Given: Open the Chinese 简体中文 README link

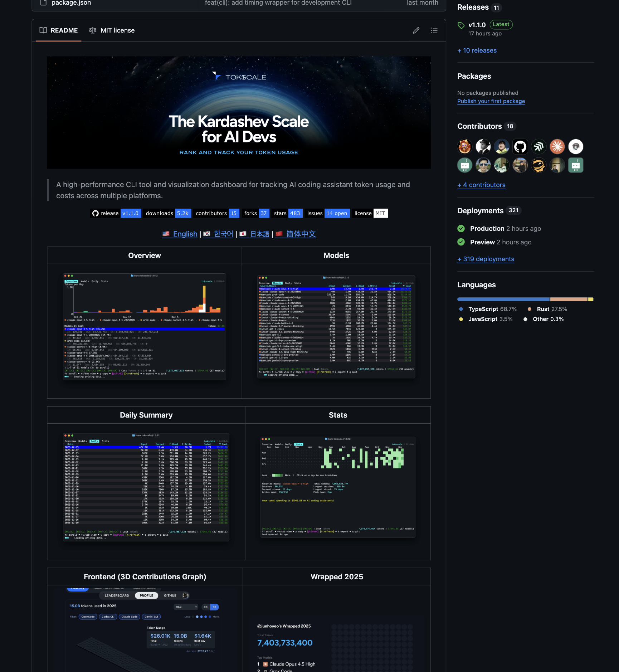Looking at the screenshot, I should (x=296, y=234).
